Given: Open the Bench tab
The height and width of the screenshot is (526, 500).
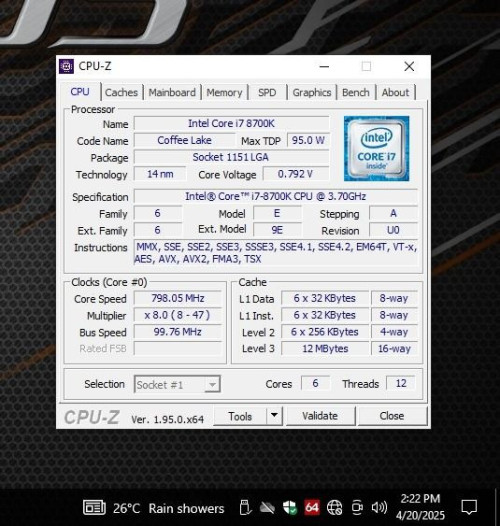Looking at the screenshot, I should [356, 92].
